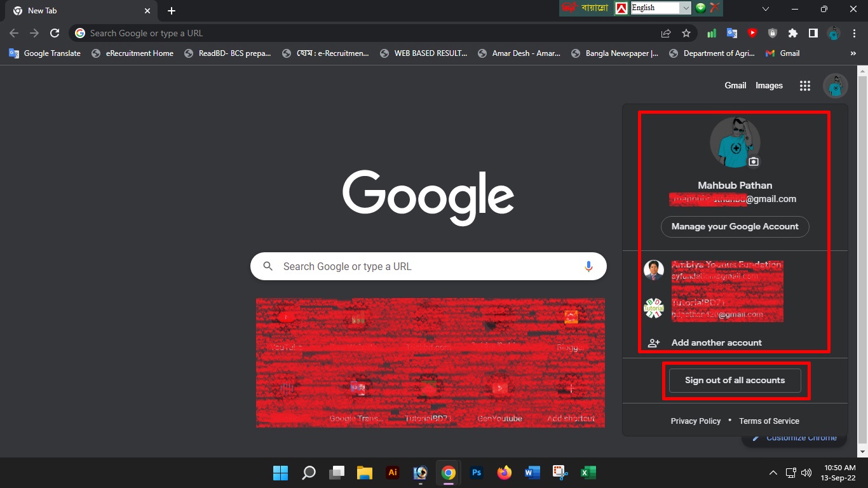Open হোম : e-Recruitmen... bookmark
This screenshot has width=868, height=488.
click(325, 53)
